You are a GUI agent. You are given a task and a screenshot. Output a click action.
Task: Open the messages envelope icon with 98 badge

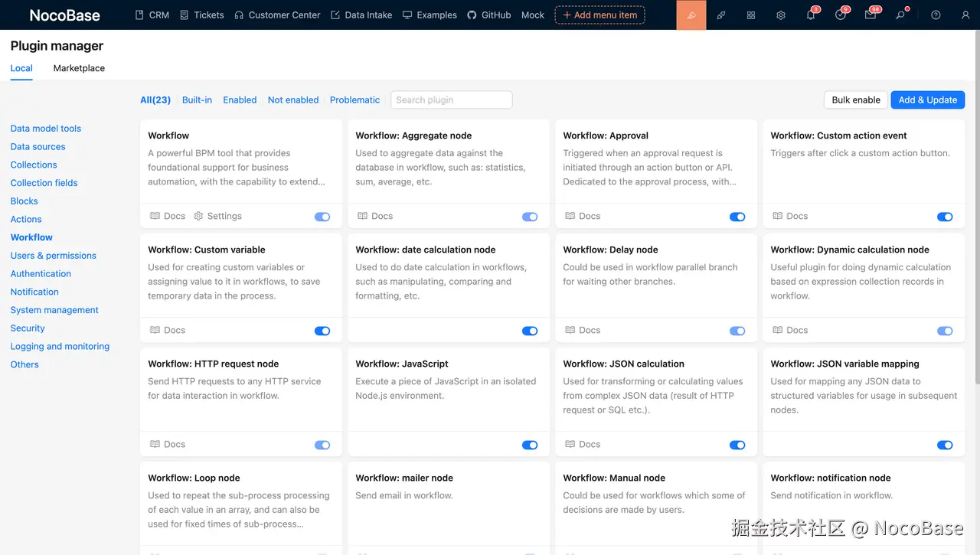tap(871, 15)
